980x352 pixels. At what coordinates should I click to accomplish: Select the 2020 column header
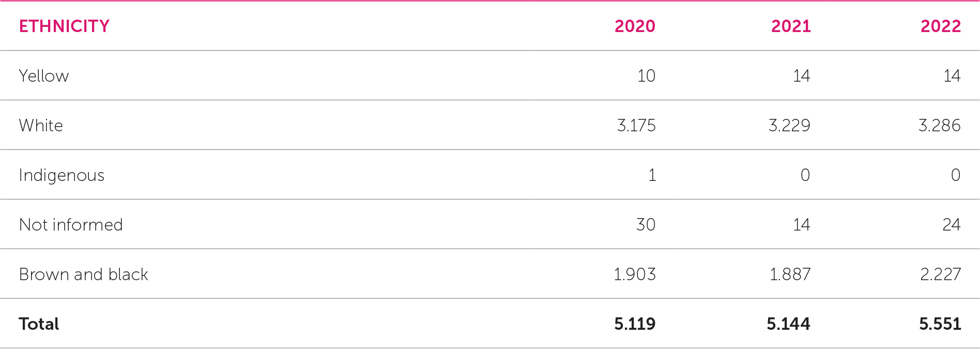635,26
